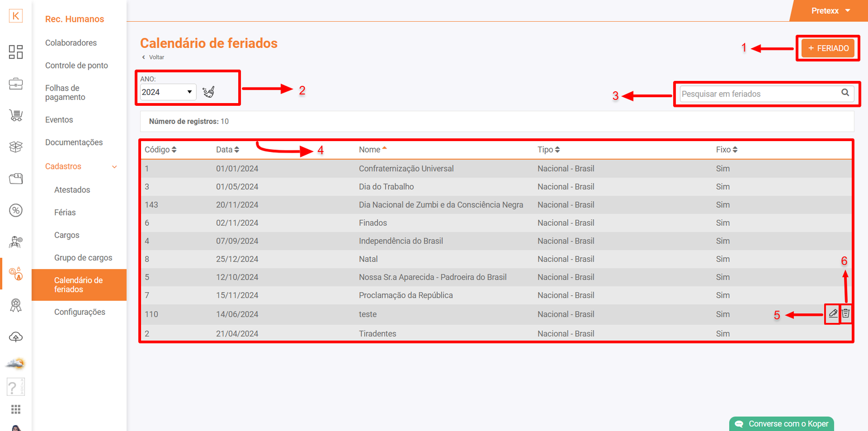868x431 pixels.
Task: Open the shopping cart module icon
Action: click(x=16, y=115)
